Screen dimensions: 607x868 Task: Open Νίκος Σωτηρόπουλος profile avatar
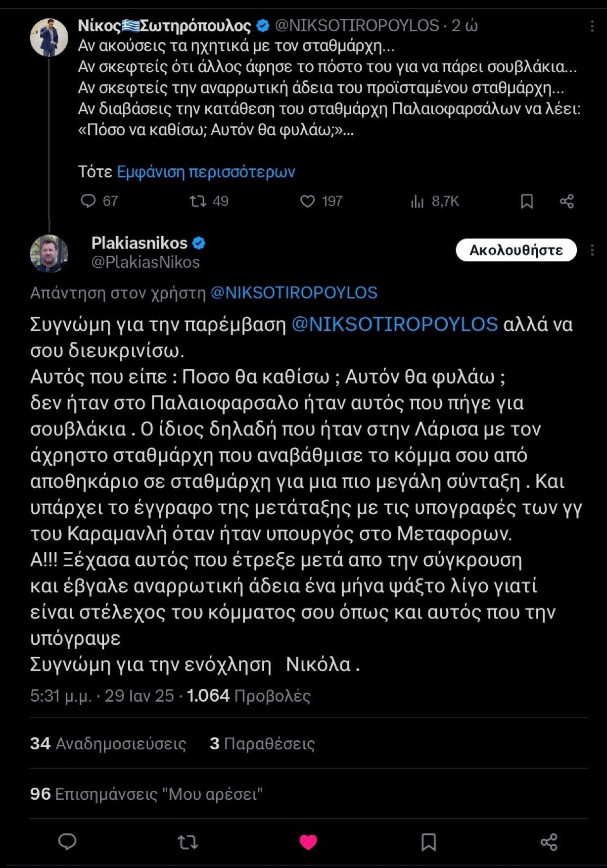49,38
